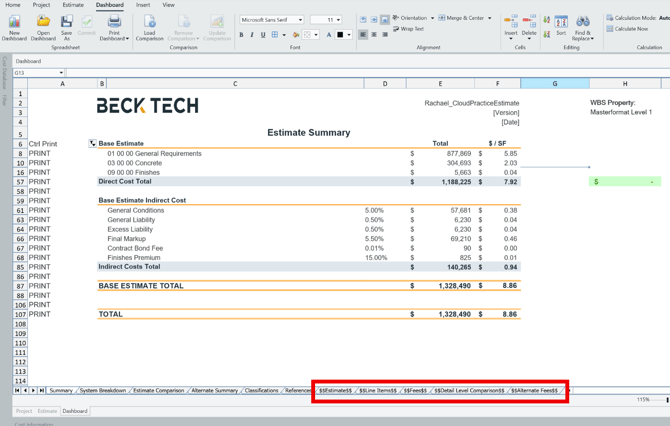The width and height of the screenshot is (670, 426).
Task: Open the font size dropdown
Action: (338, 20)
